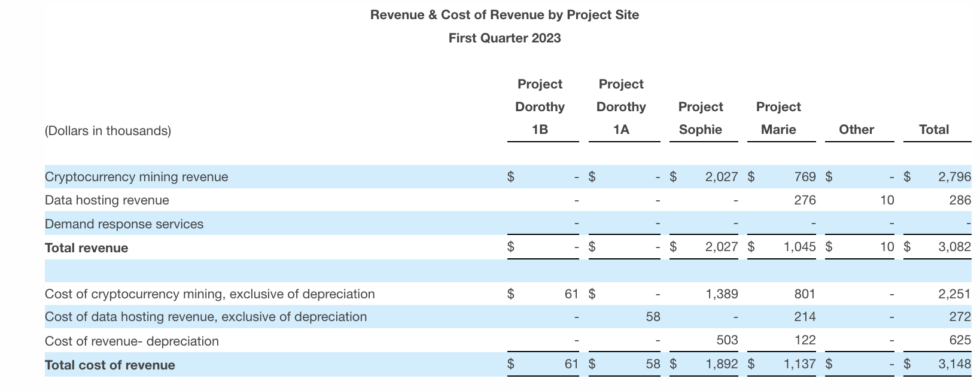Select the 1,045 Project Marie total revenue cell
980x391 pixels.
click(x=799, y=247)
